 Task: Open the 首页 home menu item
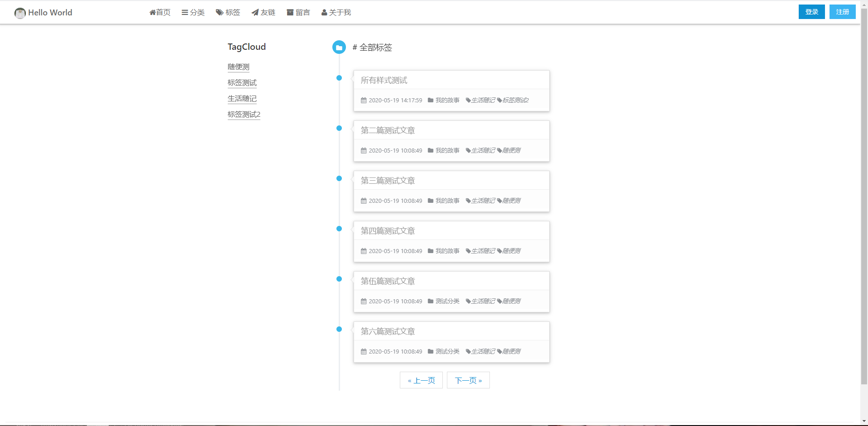[160, 12]
